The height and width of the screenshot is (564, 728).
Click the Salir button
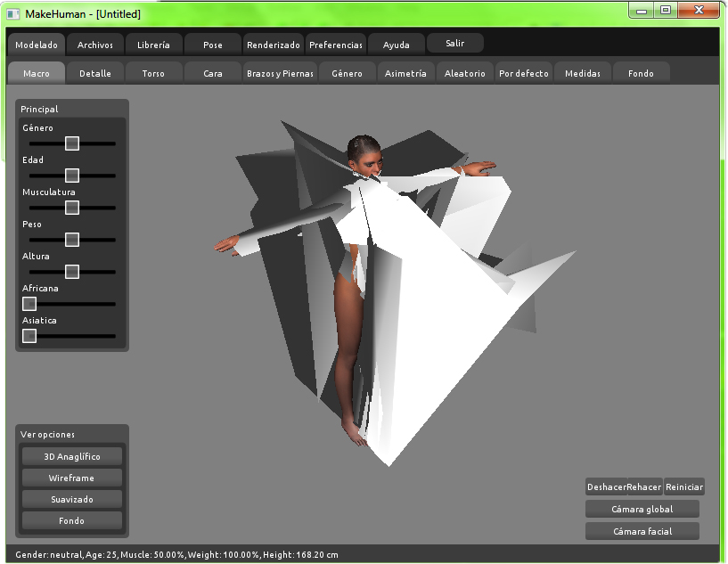[x=455, y=43]
